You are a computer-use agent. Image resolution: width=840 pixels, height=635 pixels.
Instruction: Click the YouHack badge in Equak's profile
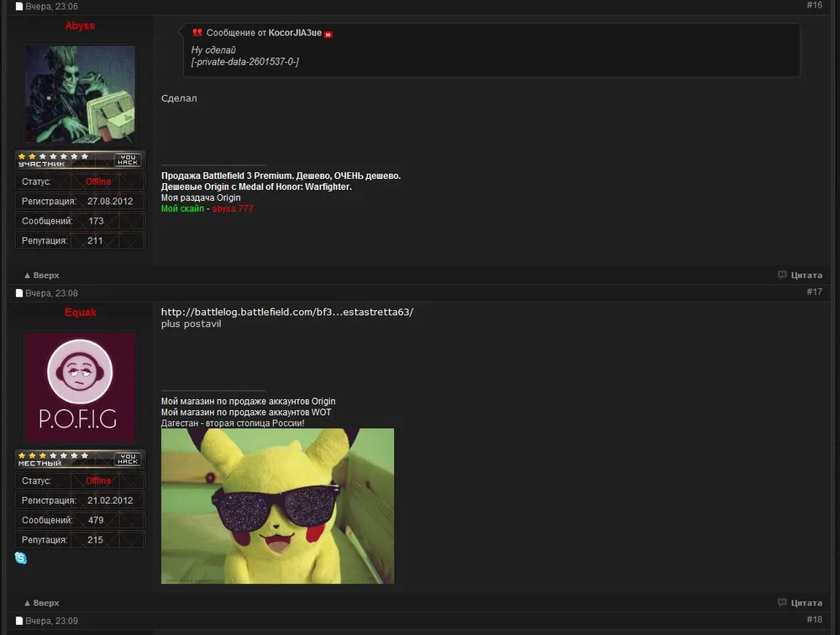128,459
